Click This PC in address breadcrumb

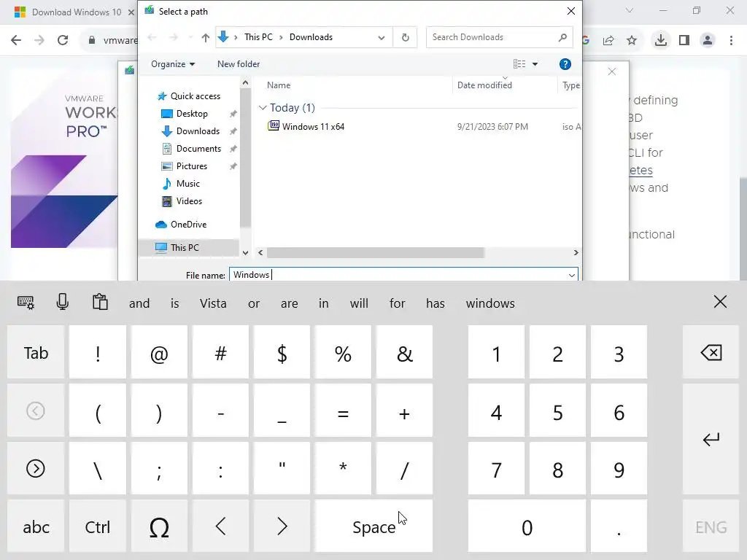(x=258, y=37)
